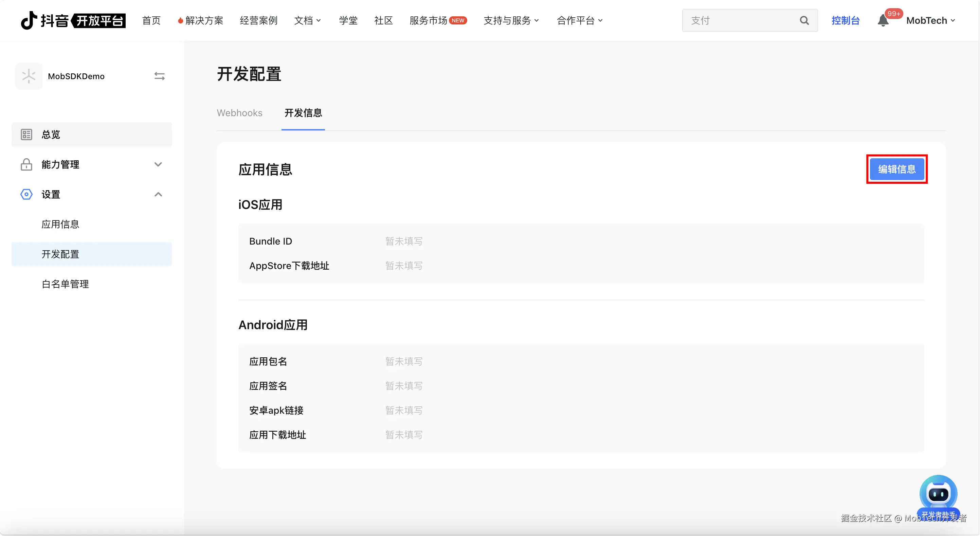Open the 文档 menu dropdown
Image resolution: width=980 pixels, height=536 pixels.
click(307, 21)
